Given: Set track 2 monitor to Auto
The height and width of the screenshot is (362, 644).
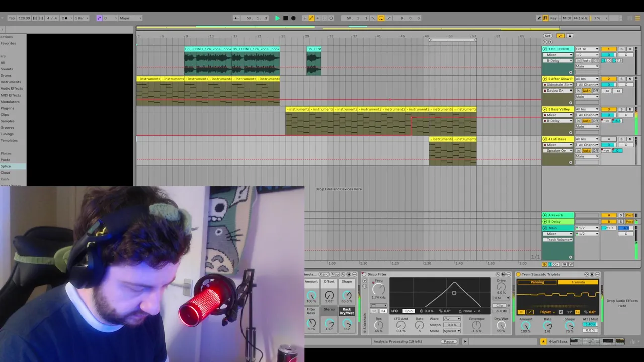Looking at the screenshot, I should point(587,91).
